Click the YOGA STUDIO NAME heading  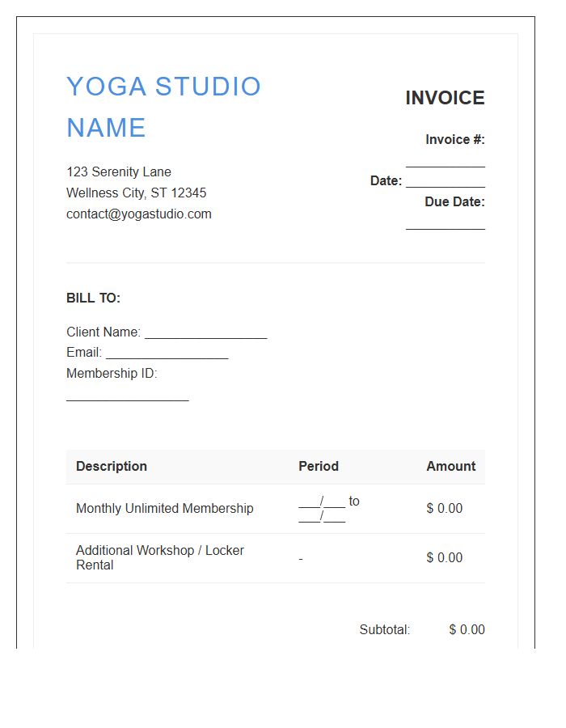(x=164, y=107)
